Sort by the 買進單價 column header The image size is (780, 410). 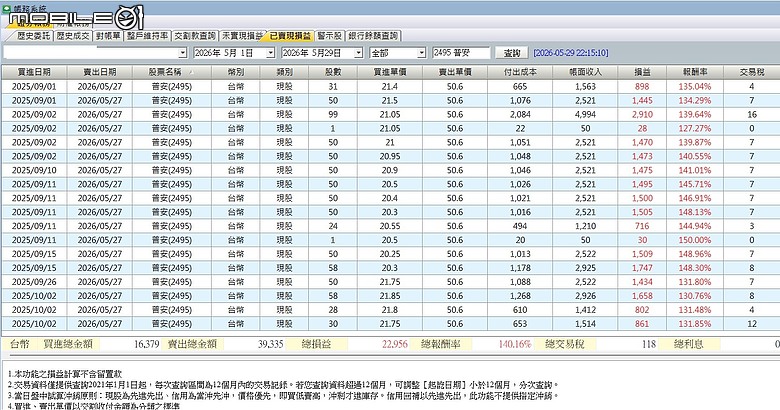click(390, 72)
